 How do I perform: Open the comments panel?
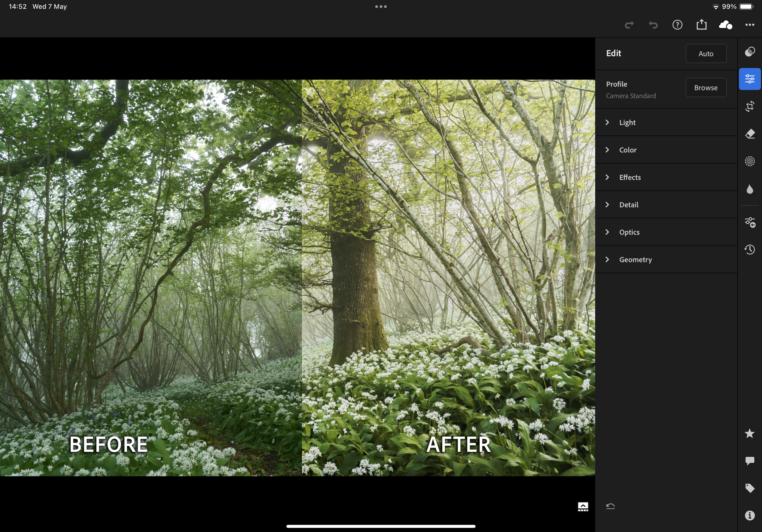(750, 460)
